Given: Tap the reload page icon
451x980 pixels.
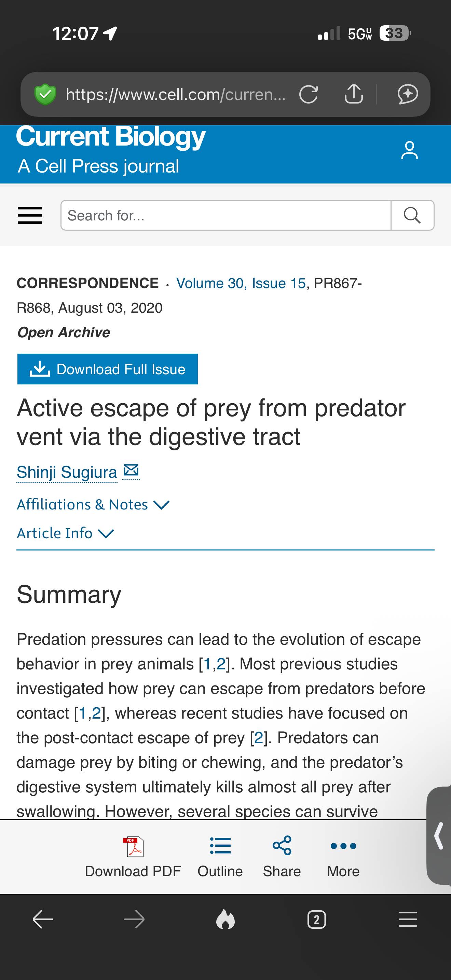Looking at the screenshot, I should click(309, 94).
